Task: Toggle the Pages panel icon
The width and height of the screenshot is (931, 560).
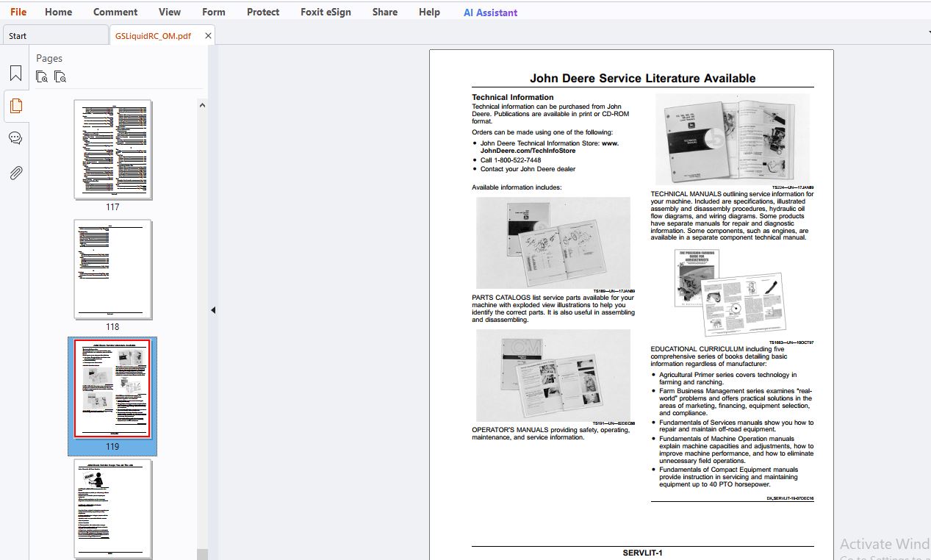Action: coord(15,106)
